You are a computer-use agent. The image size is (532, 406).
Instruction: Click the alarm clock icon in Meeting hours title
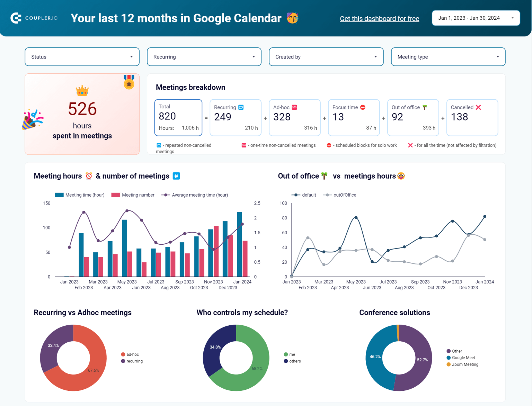(89, 176)
